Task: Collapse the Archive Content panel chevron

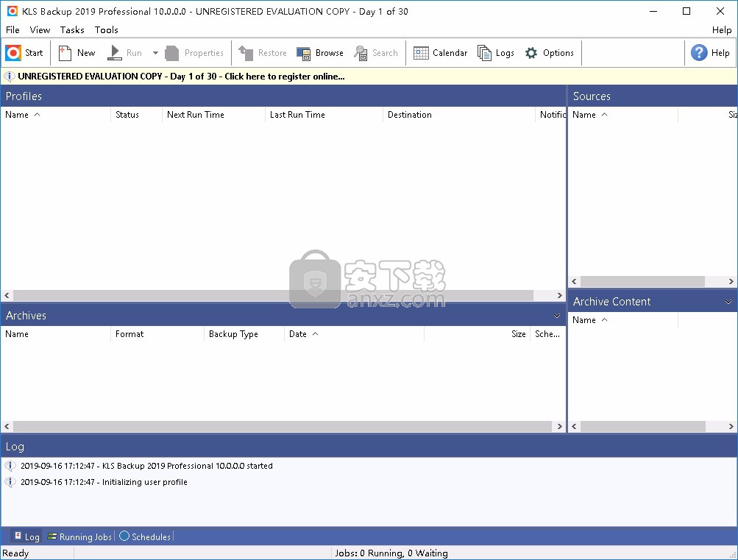Action: tap(728, 302)
